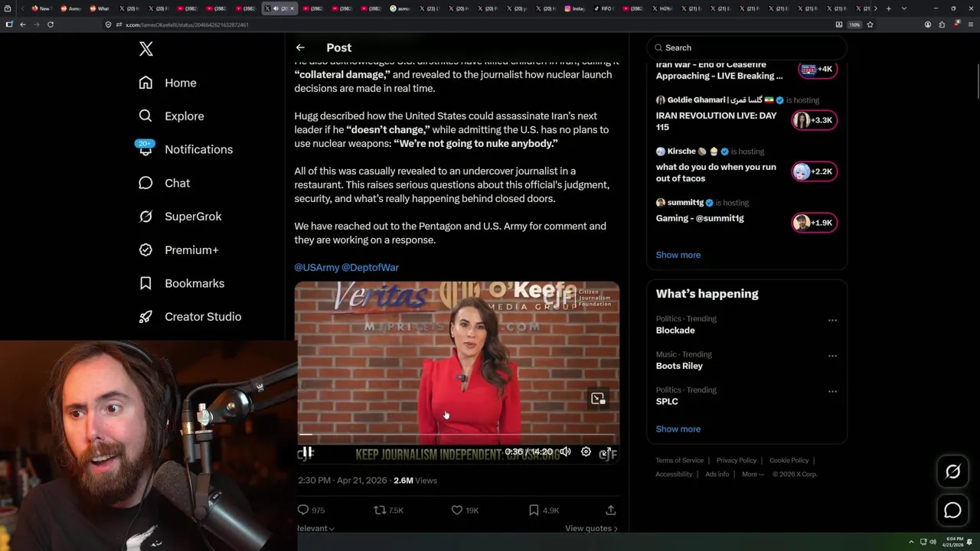Open Creator Studio
Viewport: 980px width, 551px height.
pos(190,317)
